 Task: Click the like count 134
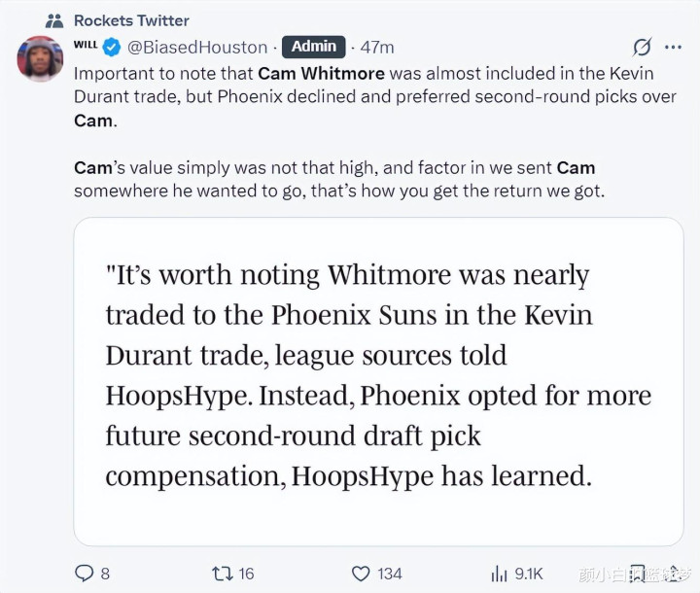tap(390, 574)
